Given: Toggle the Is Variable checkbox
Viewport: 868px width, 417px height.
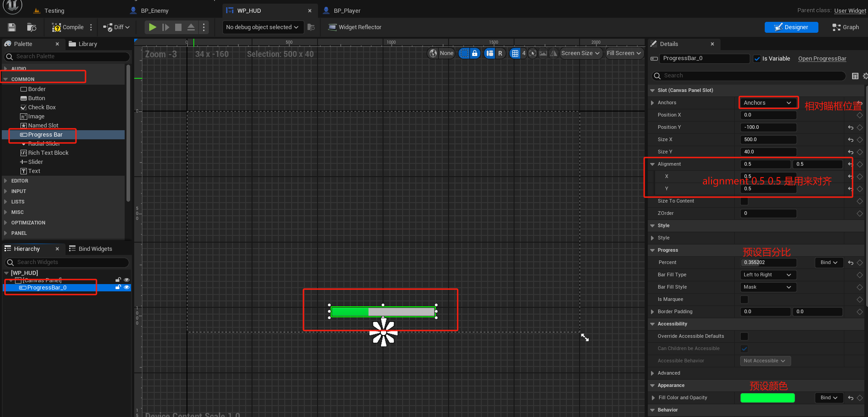Looking at the screenshot, I should point(757,59).
